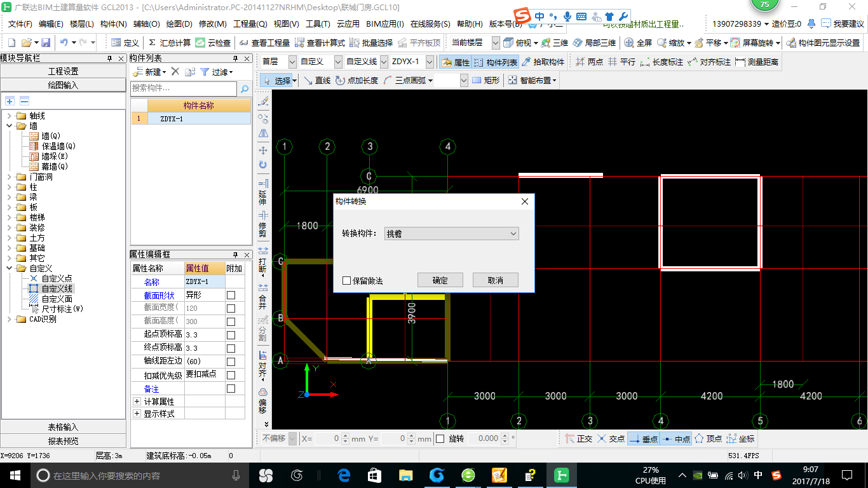Click 延伸 tool in vertical toolbar
This screenshot has width=868, height=488.
263,193
